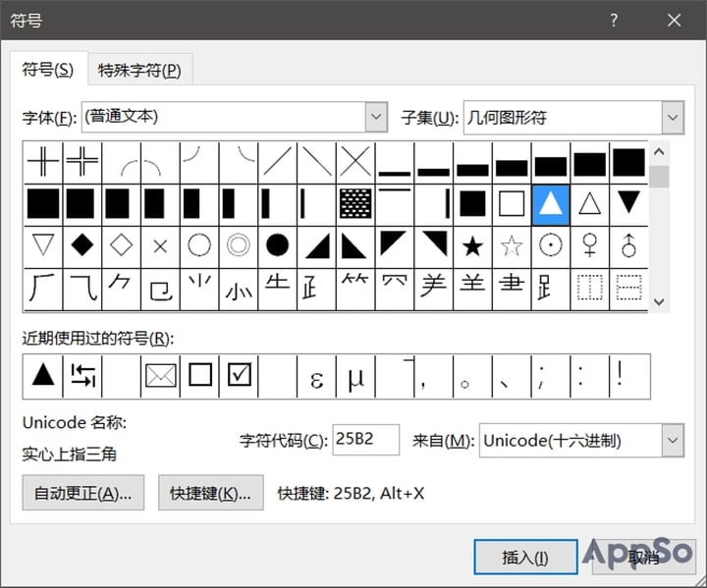The height and width of the screenshot is (588, 707).
Task: Pick the black down-pointing triangle symbol
Action: [628, 203]
